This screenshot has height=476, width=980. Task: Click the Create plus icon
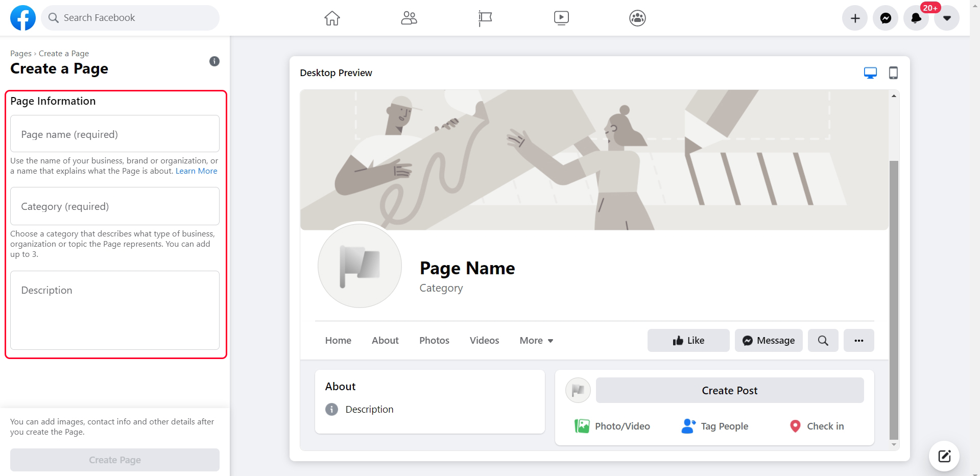[x=854, y=17]
